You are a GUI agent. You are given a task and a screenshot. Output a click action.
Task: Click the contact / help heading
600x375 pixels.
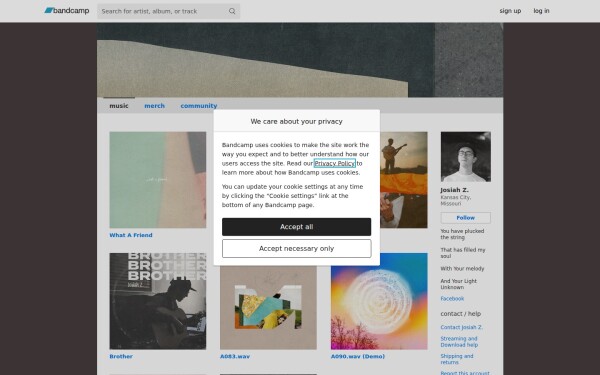click(x=460, y=313)
